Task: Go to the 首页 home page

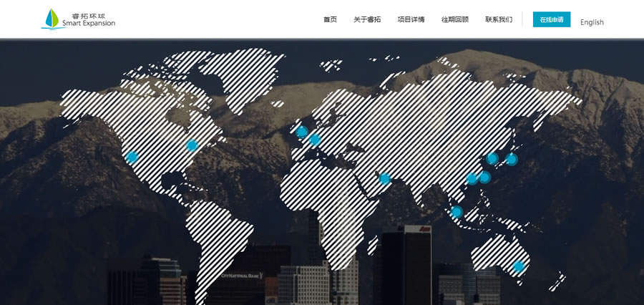Action: pyautogui.click(x=330, y=20)
